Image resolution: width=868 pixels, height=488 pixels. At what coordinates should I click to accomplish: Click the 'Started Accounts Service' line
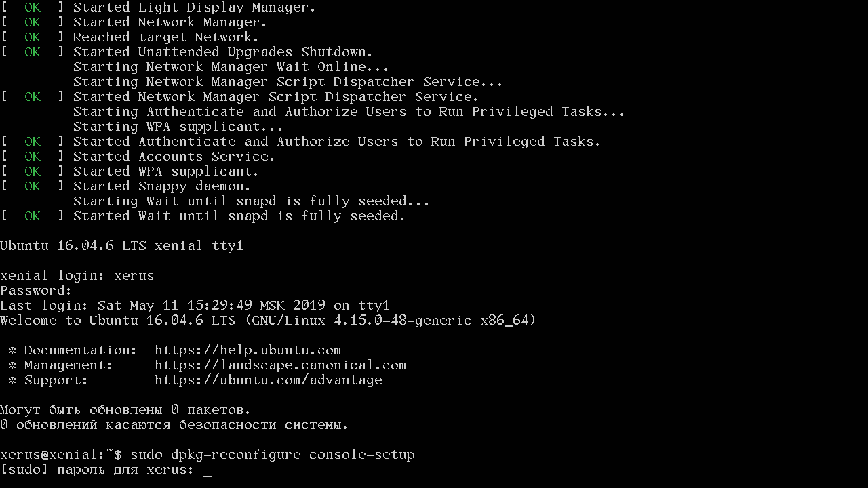[174, 157]
